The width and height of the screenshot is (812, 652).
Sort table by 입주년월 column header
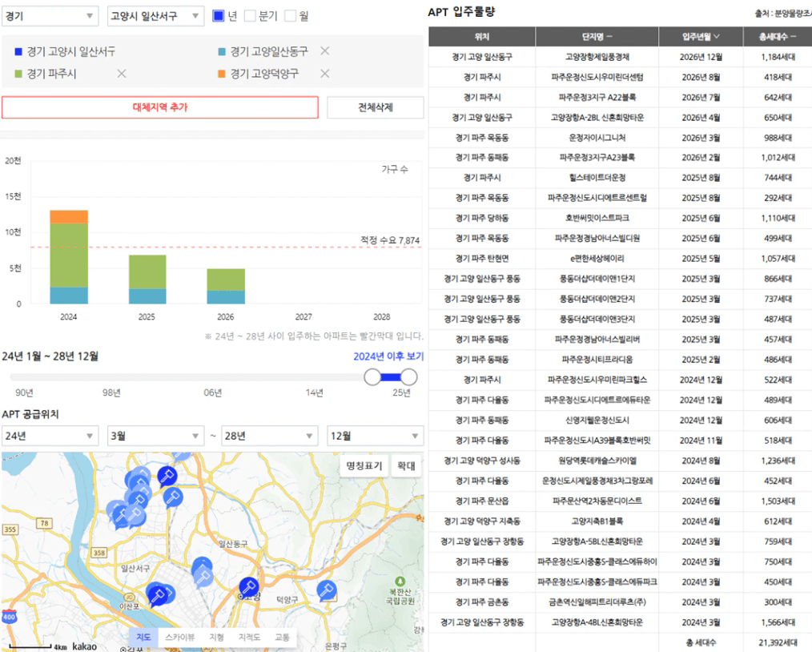[x=701, y=36]
